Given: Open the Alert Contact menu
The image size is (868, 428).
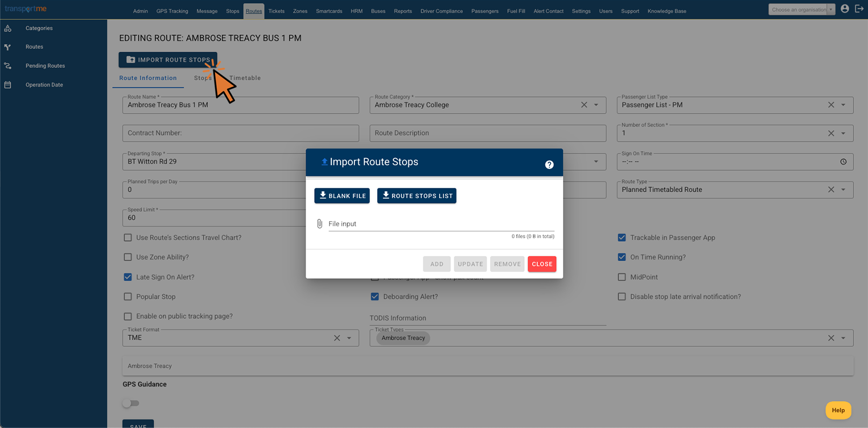Looking at the screenshot, I should [x=548, y=11].
